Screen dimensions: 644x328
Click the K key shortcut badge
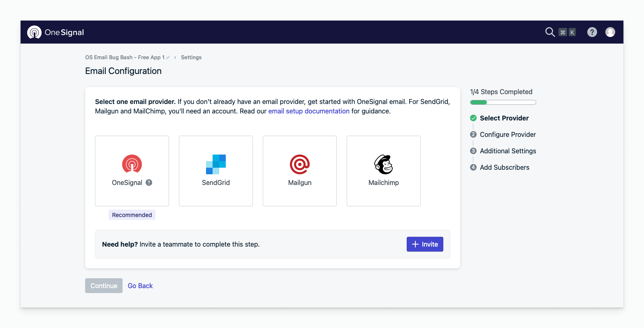pos(572,32)
